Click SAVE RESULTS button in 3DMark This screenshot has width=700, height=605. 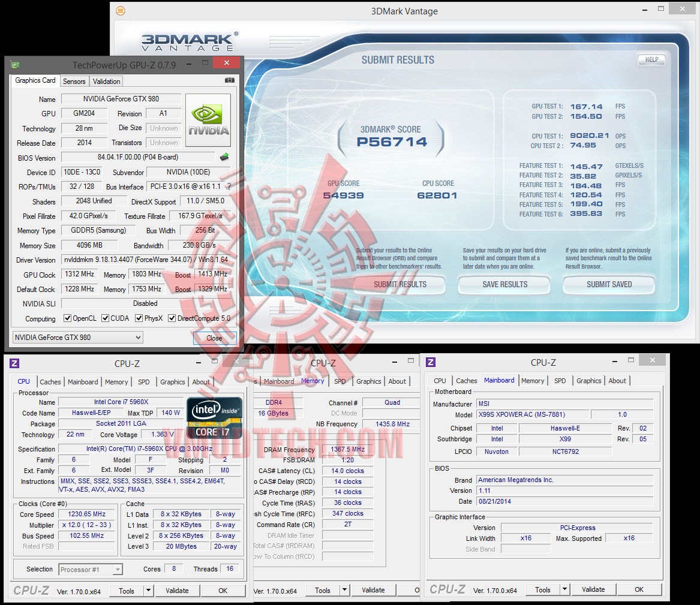click(x=504, y=285)
